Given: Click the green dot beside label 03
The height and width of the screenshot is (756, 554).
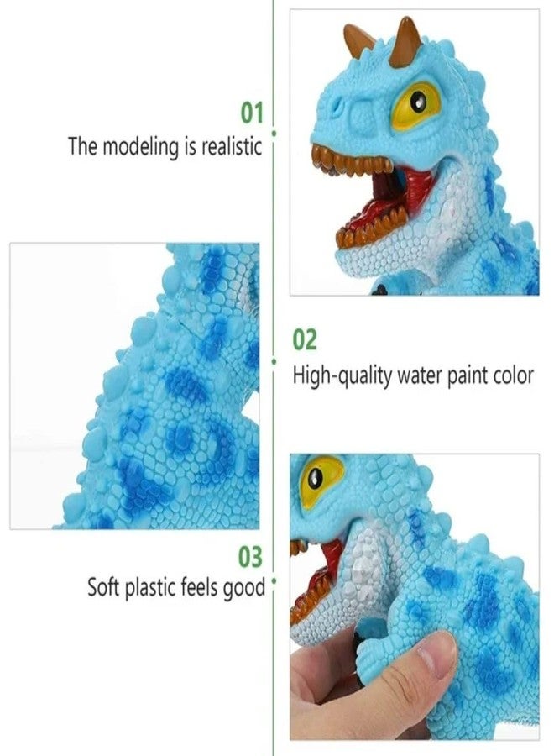Looking at the screenshot, I should [274, 581].
